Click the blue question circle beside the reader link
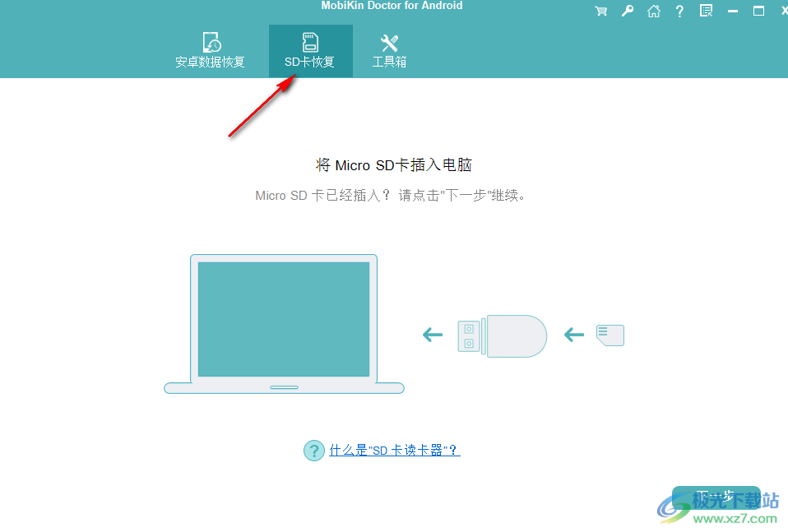Image resolution: width=788 pixels, height=532 pixels. [x=313, y=451]
